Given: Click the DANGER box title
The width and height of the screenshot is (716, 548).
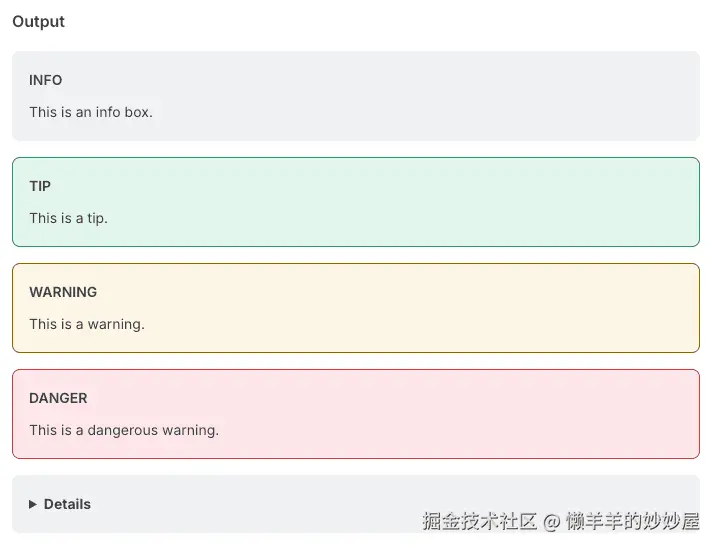Looking at the screenshot, I should pos(58,398).
